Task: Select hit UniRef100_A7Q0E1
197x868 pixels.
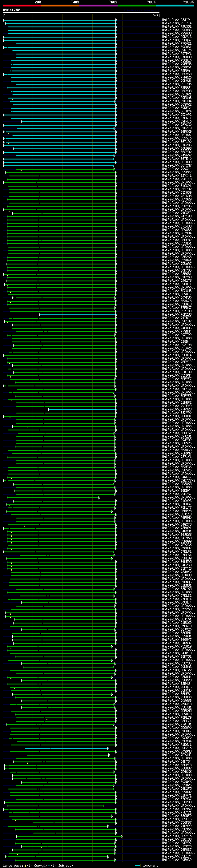Action: [x=176, y=43]
